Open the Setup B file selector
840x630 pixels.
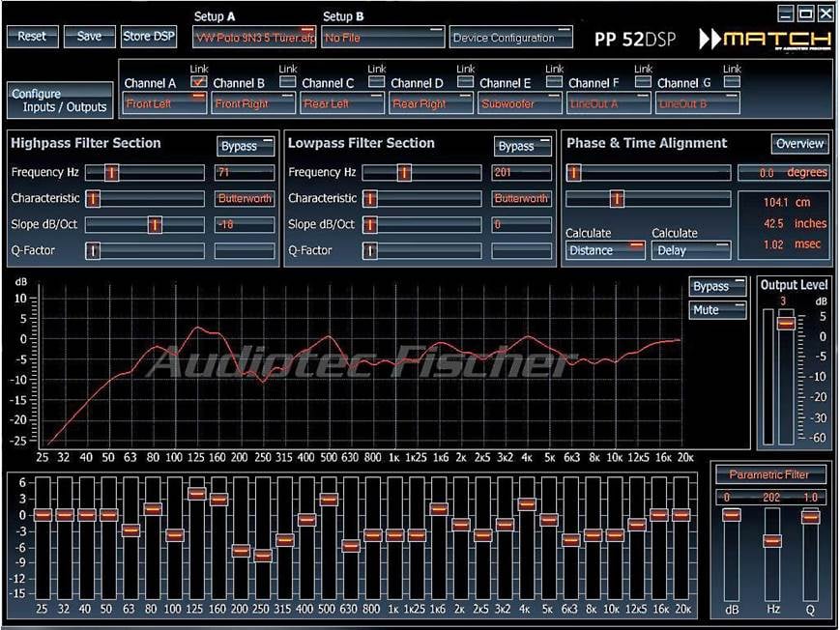click(x=382, y=37)
